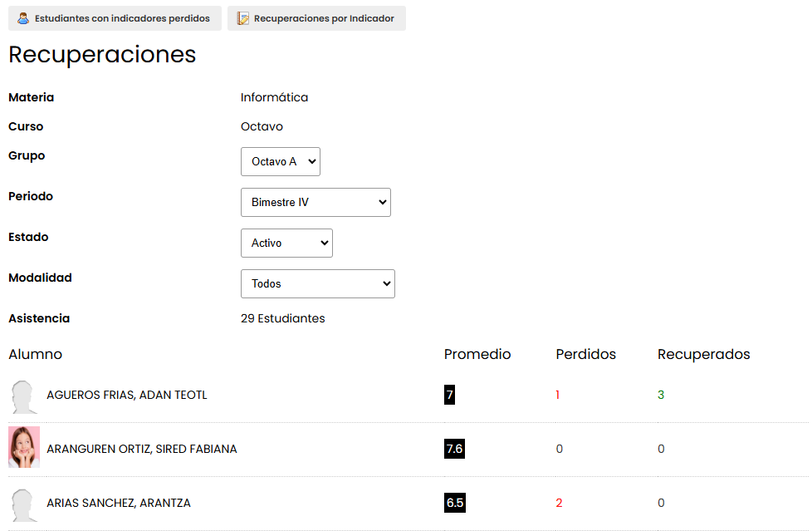Open the Modalidad dropdown showing Todos

(x=317, y=283)
